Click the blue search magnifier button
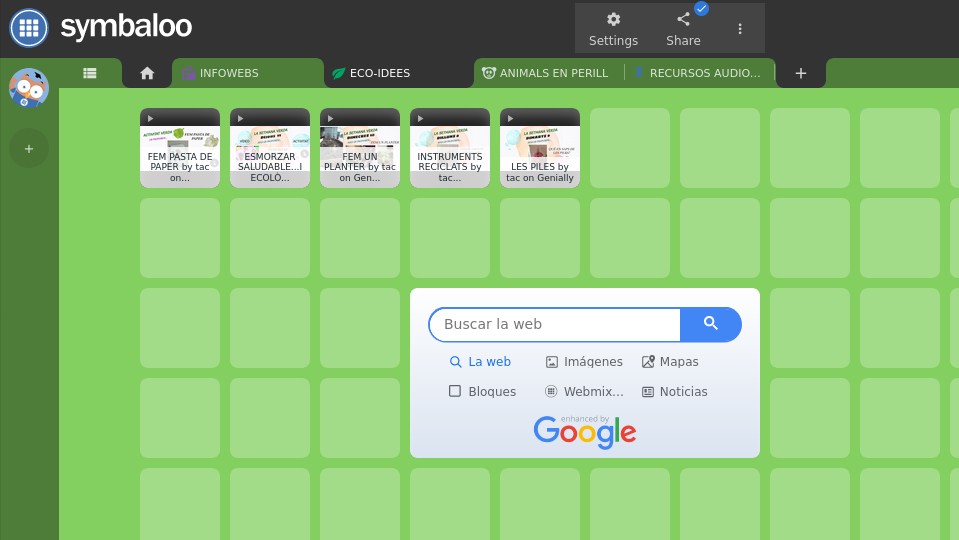 (711, 324)
